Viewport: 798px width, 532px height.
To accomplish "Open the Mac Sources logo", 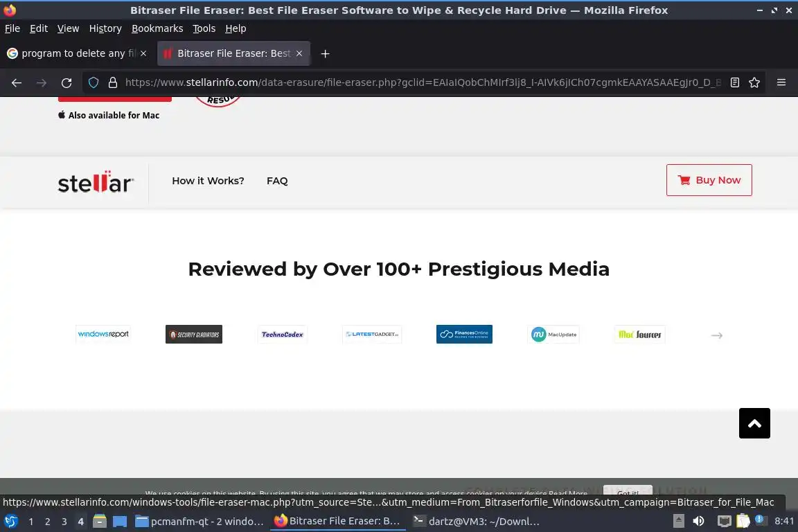I will click(x=640, y=334).
